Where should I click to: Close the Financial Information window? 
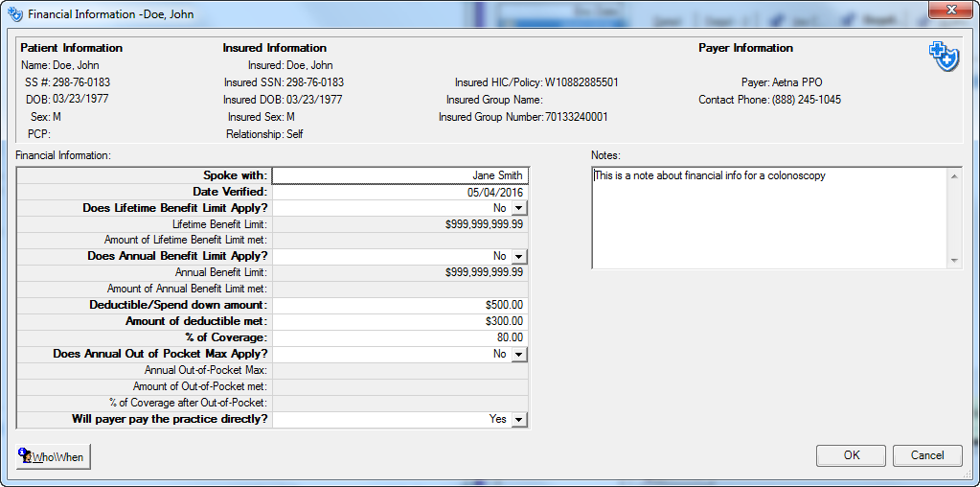coord(950,10)
